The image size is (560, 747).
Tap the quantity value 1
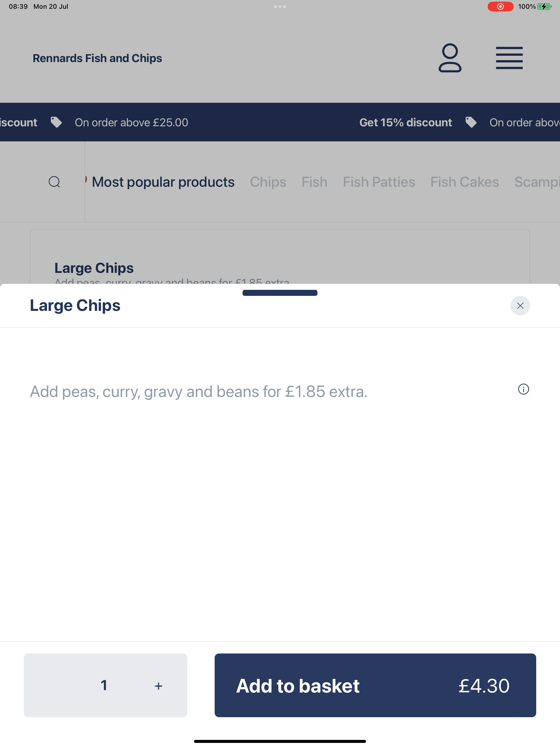tap(104, 685)
